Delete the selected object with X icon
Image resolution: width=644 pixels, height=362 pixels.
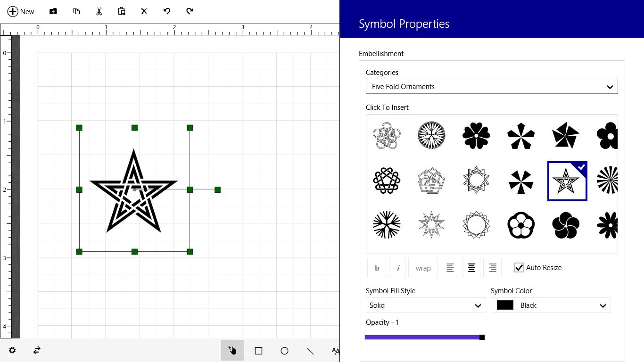coord(144,11)
